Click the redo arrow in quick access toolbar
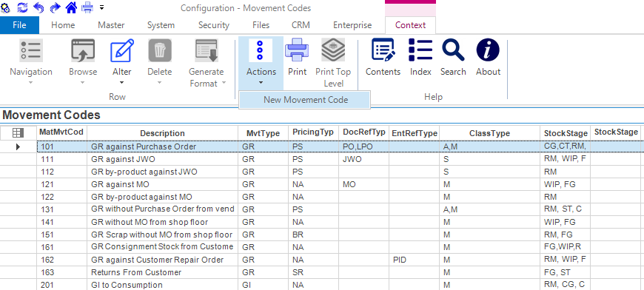The height and width of the screenshot is (290, 644). (55, 7)
